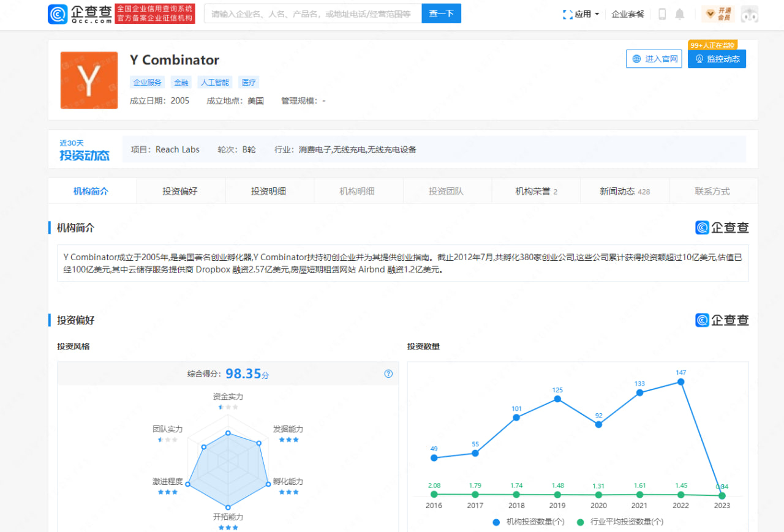Click the 发掘能力 radar axis label
The height and width of the screenshot is (532, 784).
(288, 429)
